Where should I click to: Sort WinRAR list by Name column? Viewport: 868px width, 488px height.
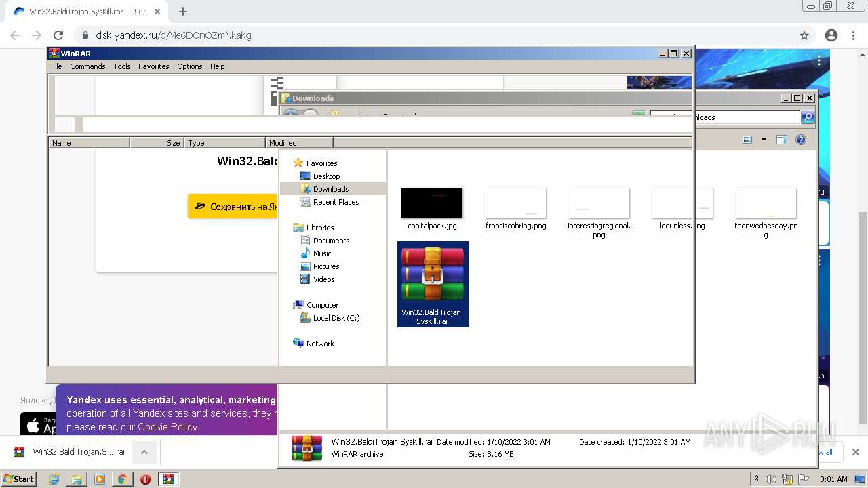[89, 142]
